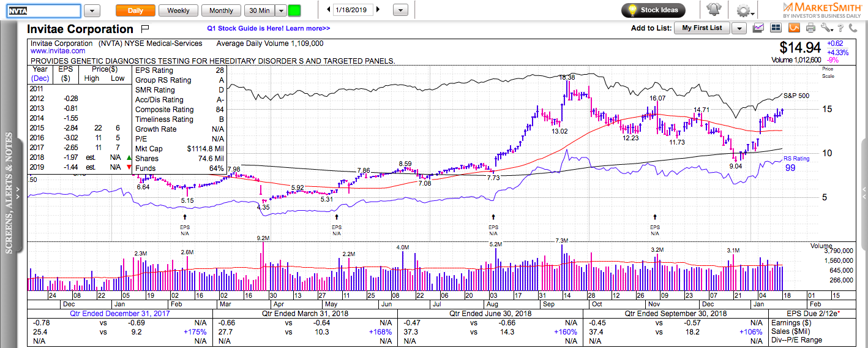Switch to the grid layout icon
The width and height of the screenshot is (868, 348).
[x=776, y=28]
